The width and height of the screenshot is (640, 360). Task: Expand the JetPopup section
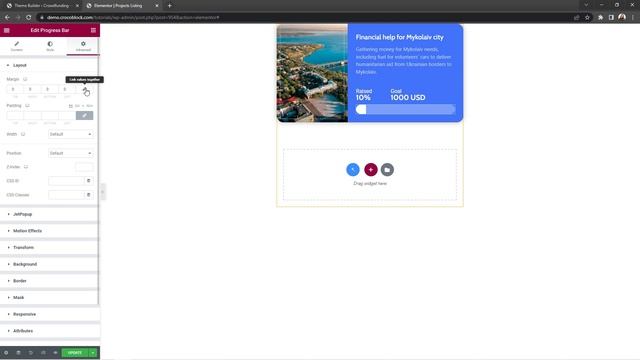(x=49, y=214)
